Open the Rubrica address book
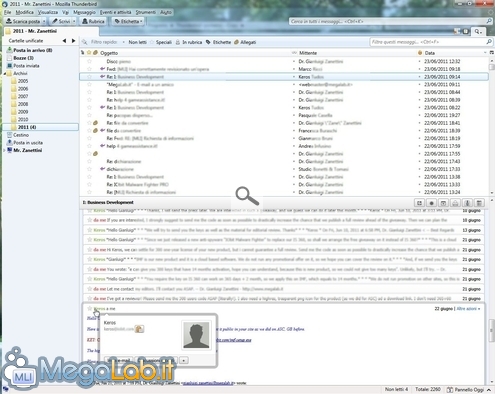 coord(93,21)
